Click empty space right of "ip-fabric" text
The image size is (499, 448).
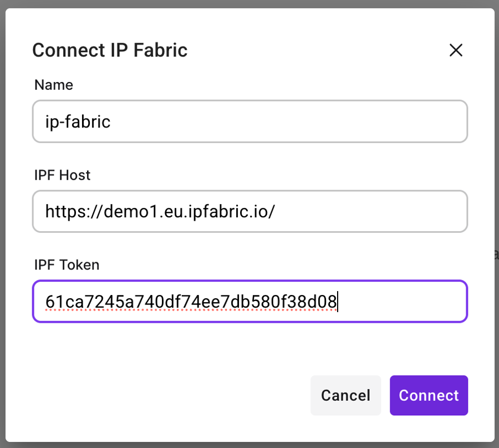pos(288,121)
